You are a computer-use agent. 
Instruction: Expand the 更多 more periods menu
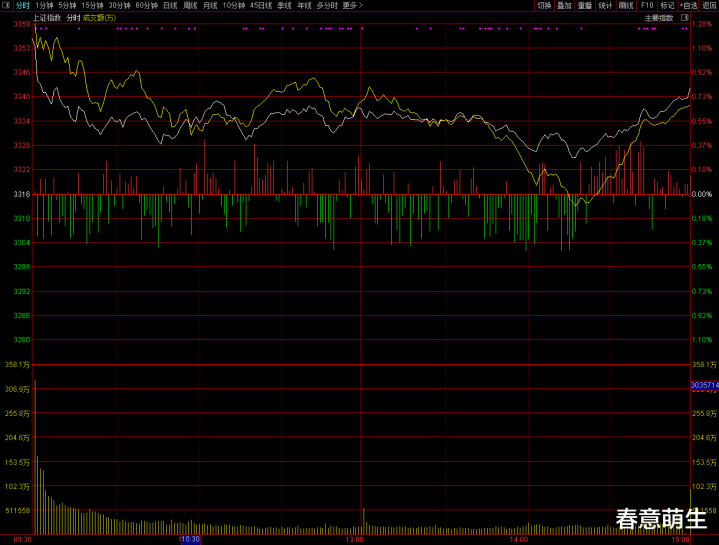352,6
